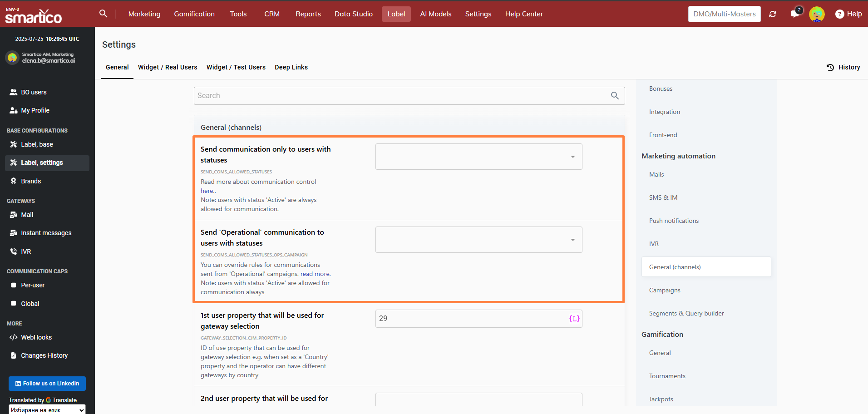Open the chat notifications icon with badge

click(795, 14)
